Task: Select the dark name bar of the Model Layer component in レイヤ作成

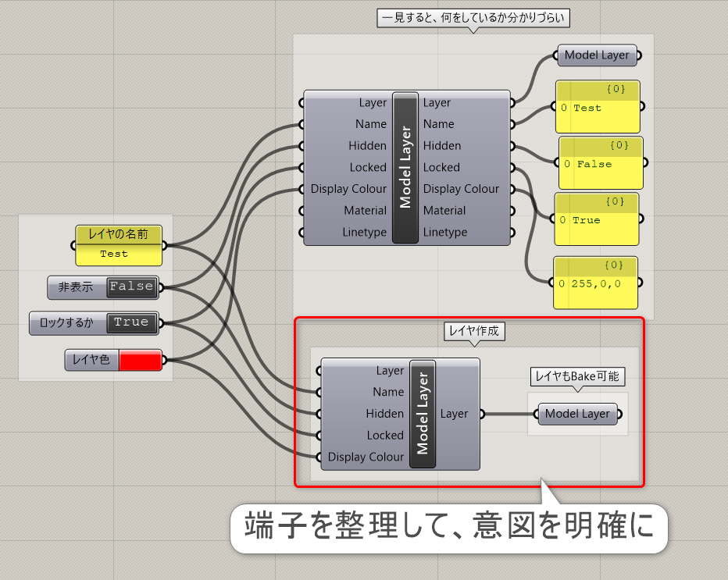Action: 423,414
